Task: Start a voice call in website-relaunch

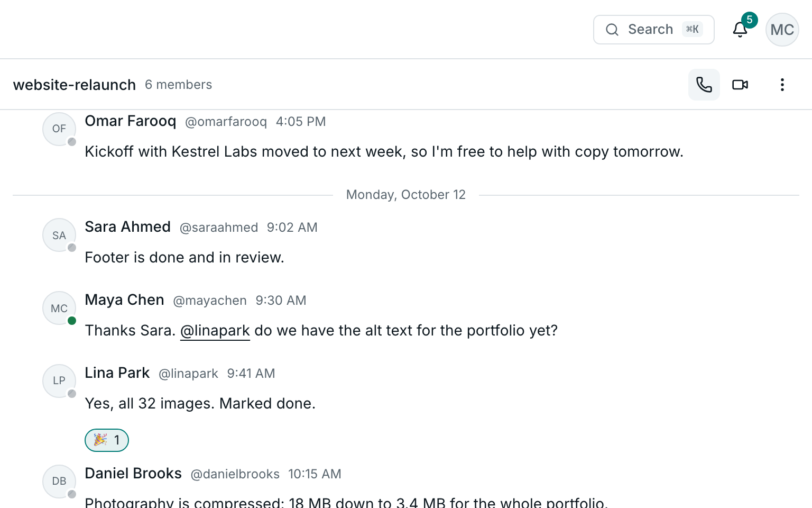Action: click(x=704, y=85)
